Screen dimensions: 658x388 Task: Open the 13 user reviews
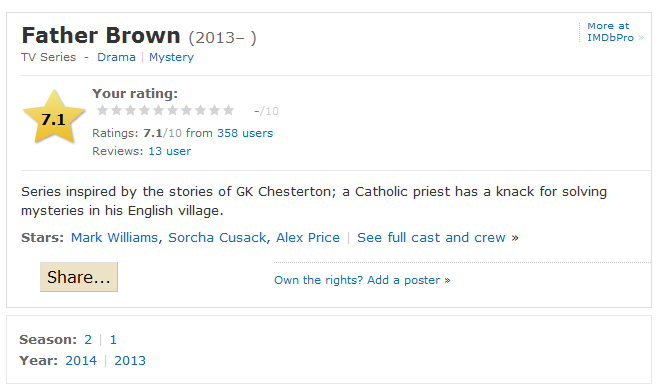170,151
